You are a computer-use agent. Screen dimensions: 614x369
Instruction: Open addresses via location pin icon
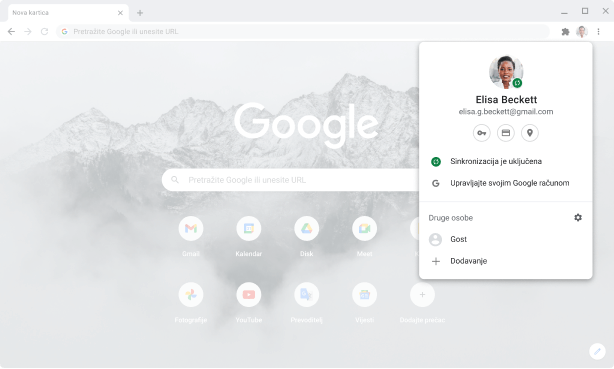click(530, 133)
